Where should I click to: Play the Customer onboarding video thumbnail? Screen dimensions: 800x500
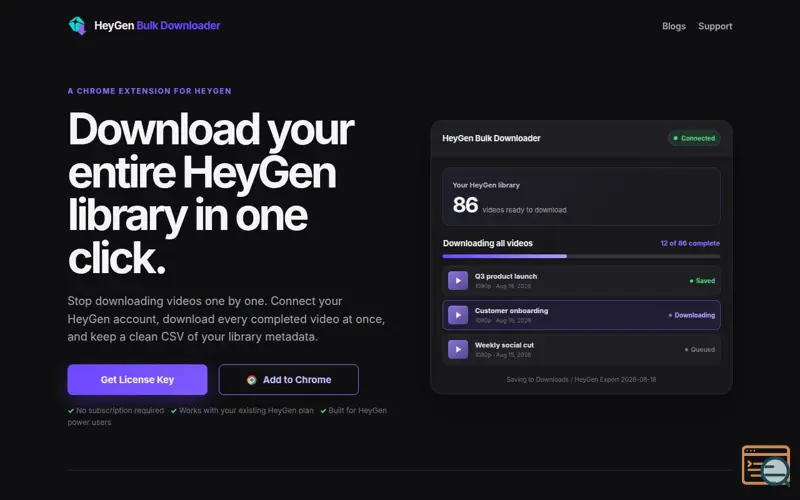[458, 315]
